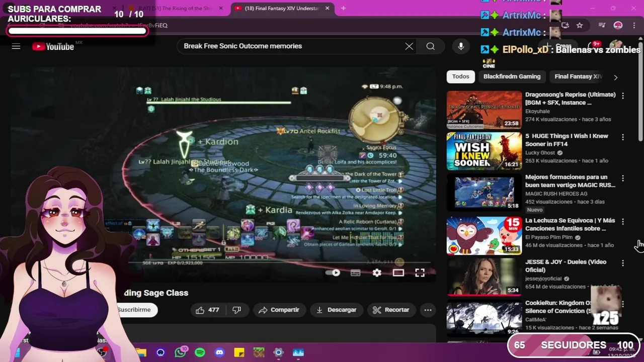Click the Recortar clip button
The height and width of the screenshot is (362, 644).
point(391,310)
